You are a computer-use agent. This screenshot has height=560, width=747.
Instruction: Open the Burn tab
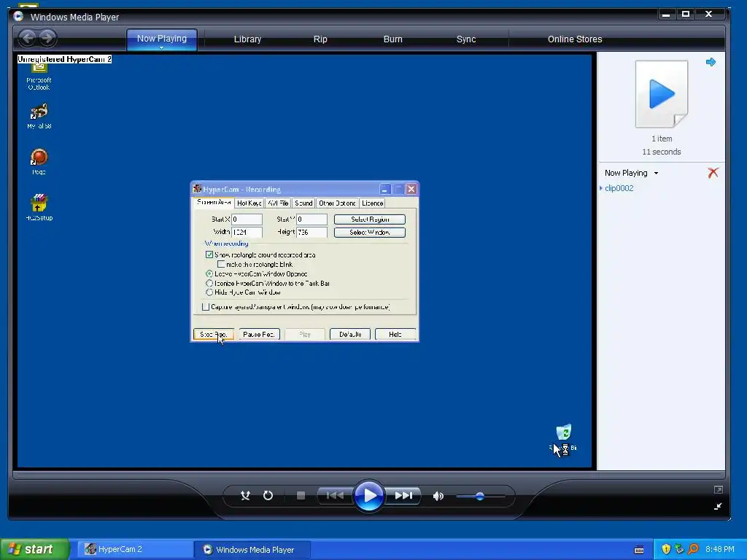coord(392,39)
